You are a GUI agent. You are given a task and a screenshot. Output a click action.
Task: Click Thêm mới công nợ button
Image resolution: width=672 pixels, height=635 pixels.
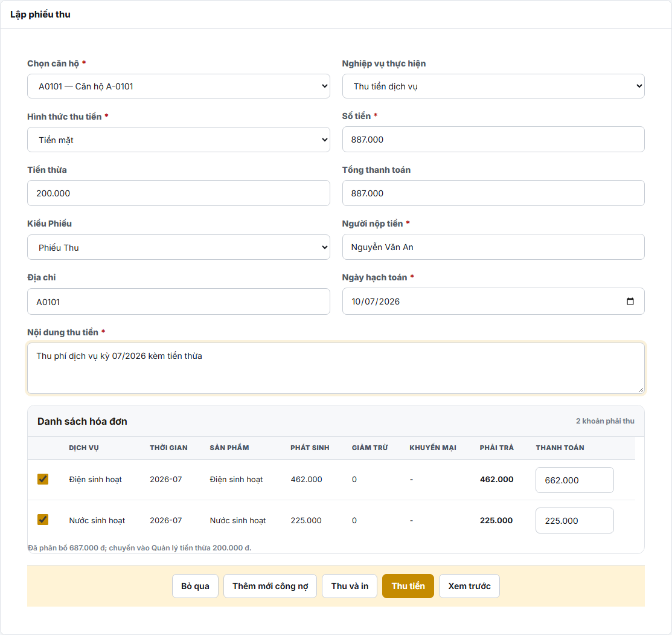coord(270,586)
